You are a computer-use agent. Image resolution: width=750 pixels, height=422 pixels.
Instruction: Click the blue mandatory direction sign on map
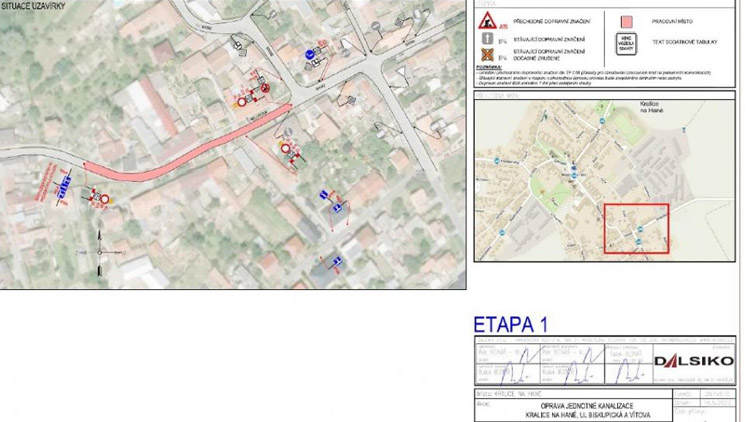coord(311,54)
